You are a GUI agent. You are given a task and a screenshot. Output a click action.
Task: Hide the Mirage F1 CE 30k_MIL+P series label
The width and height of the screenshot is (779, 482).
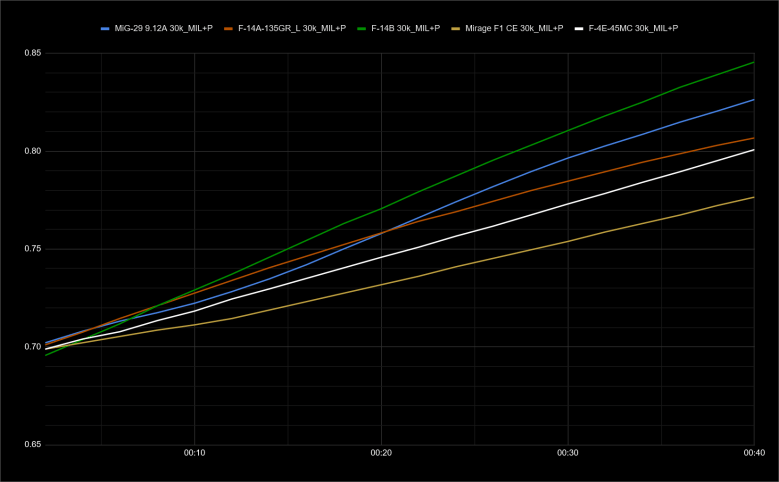point(513,28)
